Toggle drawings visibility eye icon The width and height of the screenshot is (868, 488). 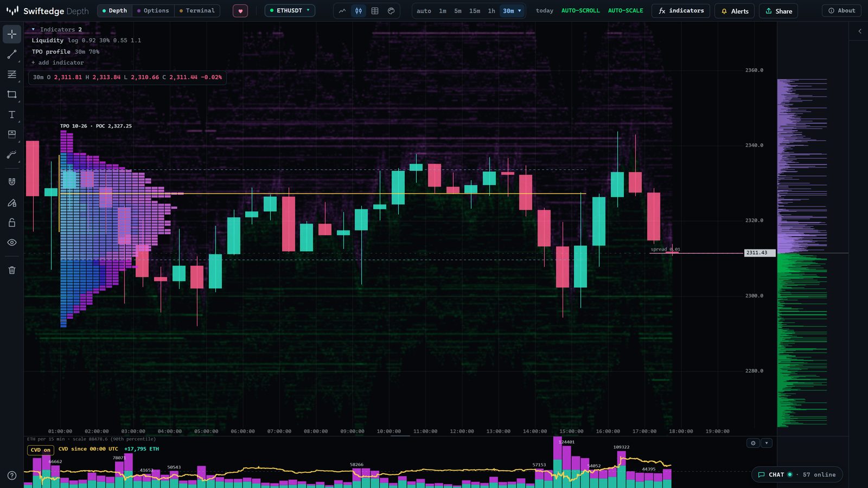[x=12, y=242]
